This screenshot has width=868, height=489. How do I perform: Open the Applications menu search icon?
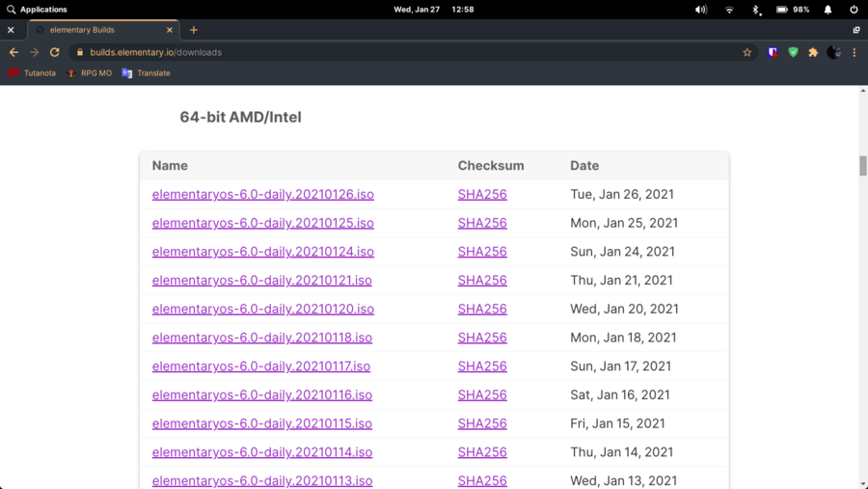pos(11,10)
